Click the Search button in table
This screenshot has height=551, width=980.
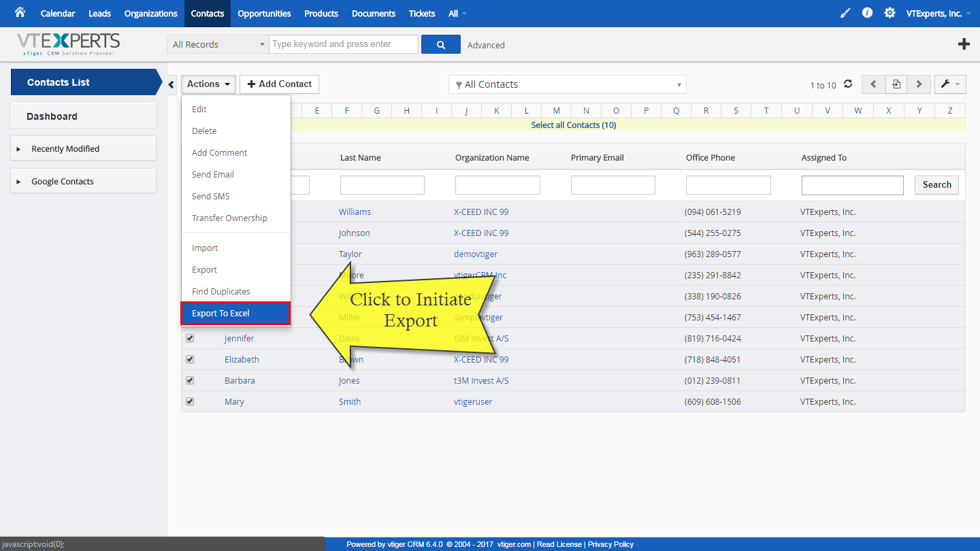[936, 184]
